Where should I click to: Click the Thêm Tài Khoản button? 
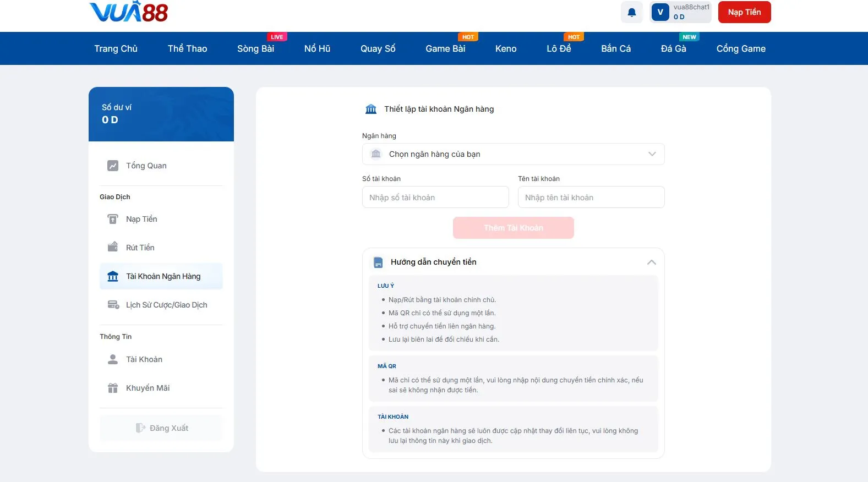pos(513,228)
